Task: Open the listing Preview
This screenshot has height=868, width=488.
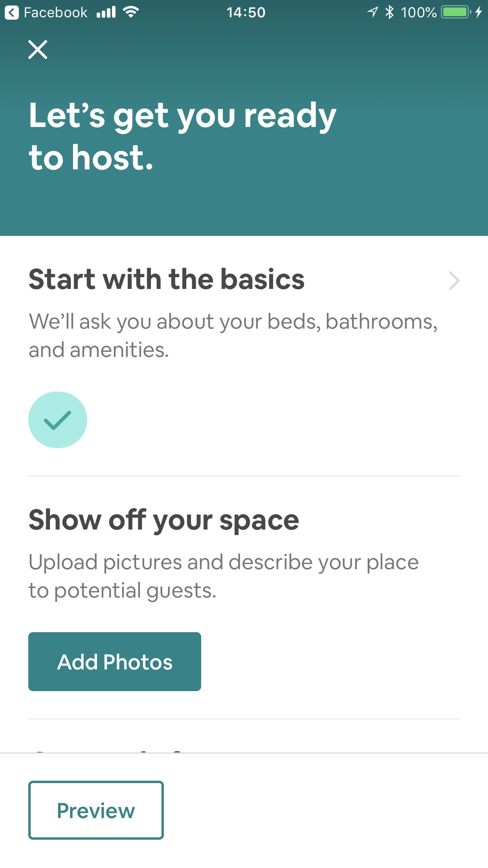Action: tap(96, 810)
